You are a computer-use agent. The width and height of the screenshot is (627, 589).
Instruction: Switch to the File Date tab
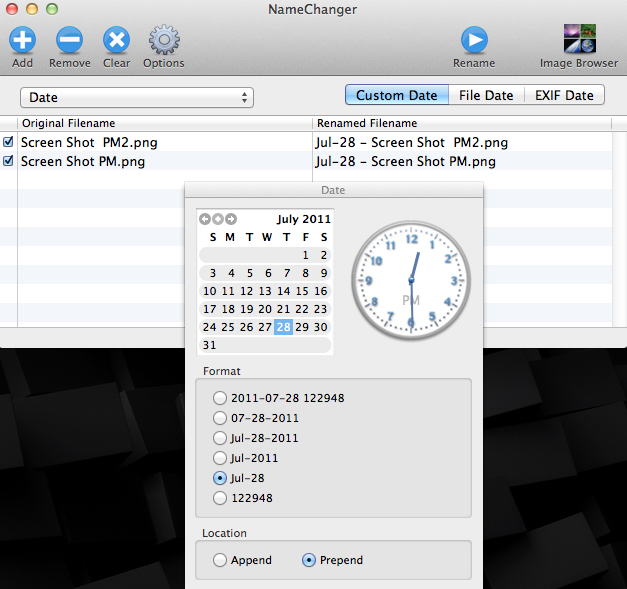[486, 95]
